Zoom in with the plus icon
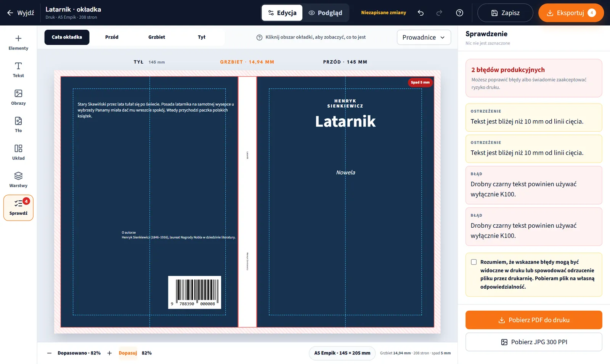The image size is (610, 364). click(109, 353)
